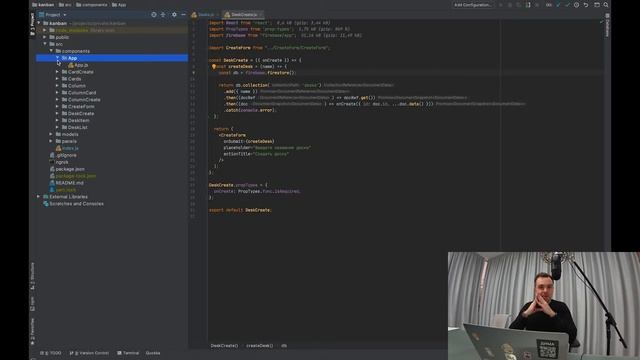Click the green VCS commit checkmark icon
This screenshot has width=640, height=360.
[x=567, y=5]
